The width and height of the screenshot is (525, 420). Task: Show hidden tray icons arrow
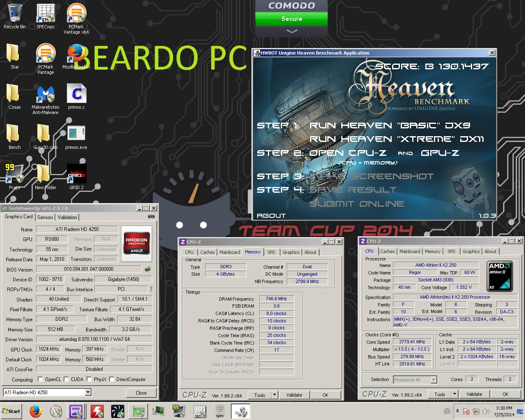click(x=458, y=411)
